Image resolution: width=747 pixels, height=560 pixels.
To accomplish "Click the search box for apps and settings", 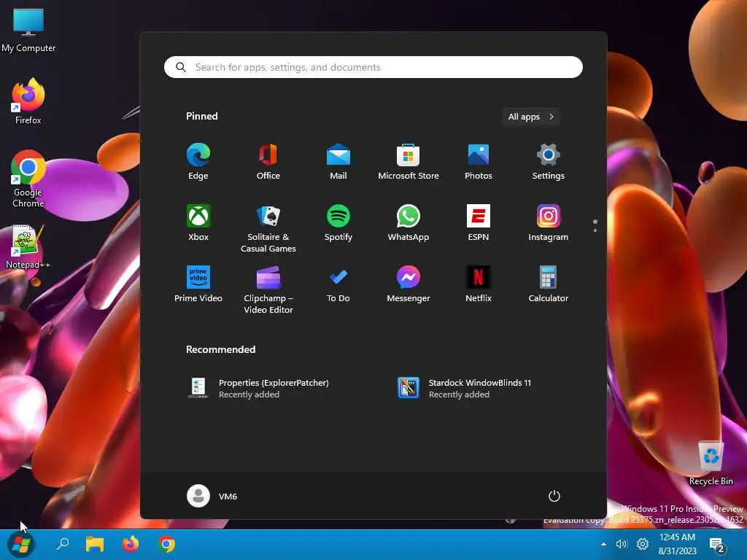I will [373, 67].
